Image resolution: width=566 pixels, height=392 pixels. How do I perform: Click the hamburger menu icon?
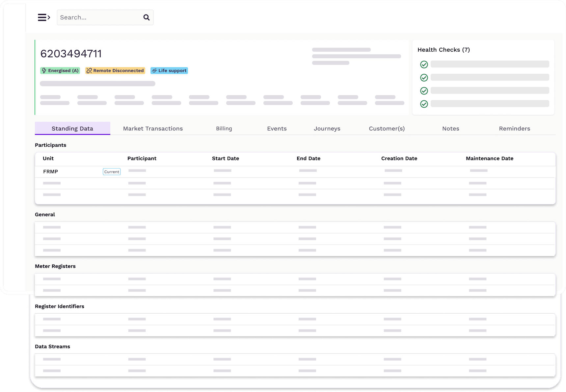pos(44,17)
